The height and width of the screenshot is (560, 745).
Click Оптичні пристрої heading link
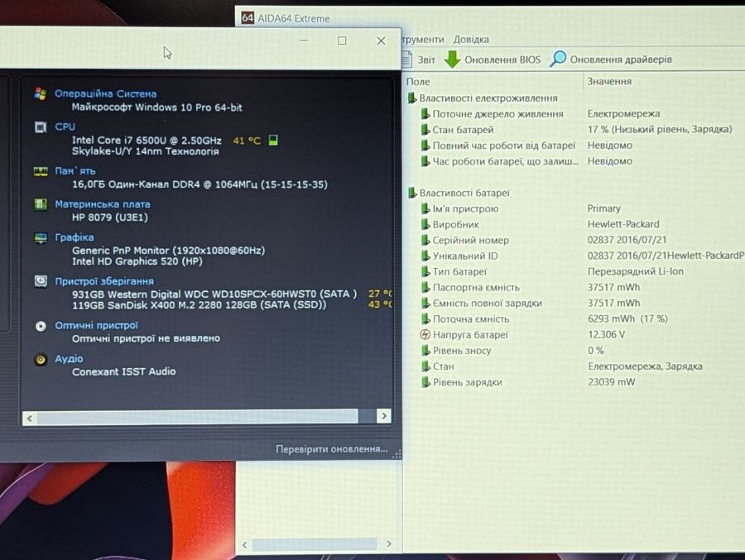[97, 325]
